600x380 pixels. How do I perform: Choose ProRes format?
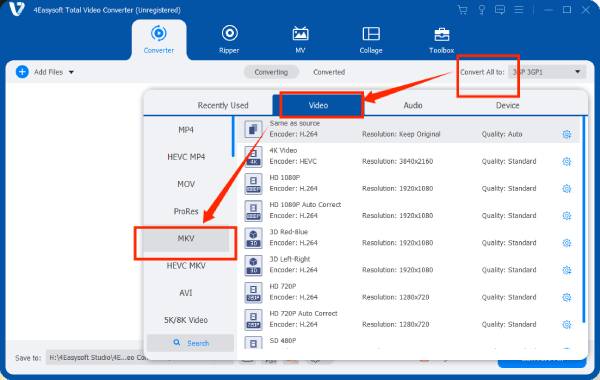186,211
